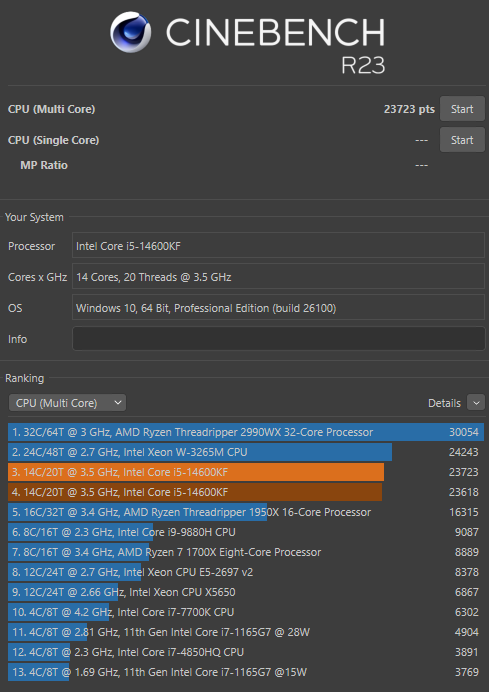Start the CPU Single Core benchmark

[462, 140]
